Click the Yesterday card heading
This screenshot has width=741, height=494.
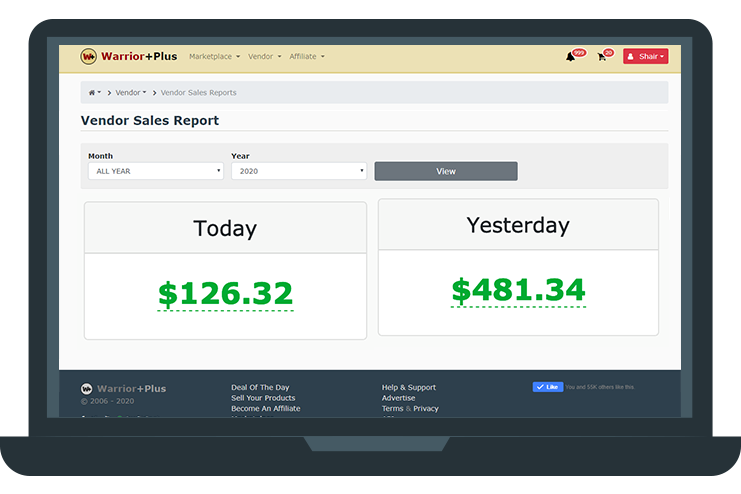pyautogui.click(x=518, y=225)
